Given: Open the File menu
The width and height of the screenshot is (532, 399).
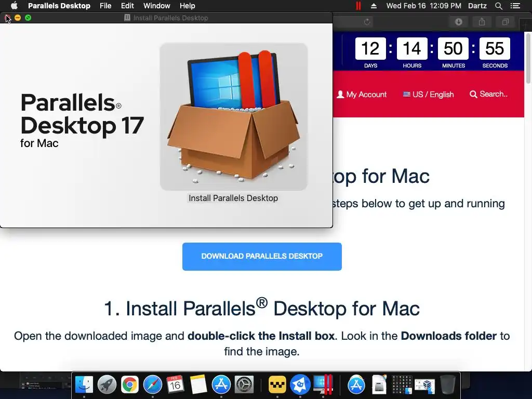Looking at the screenshot, I should [105, 6].
